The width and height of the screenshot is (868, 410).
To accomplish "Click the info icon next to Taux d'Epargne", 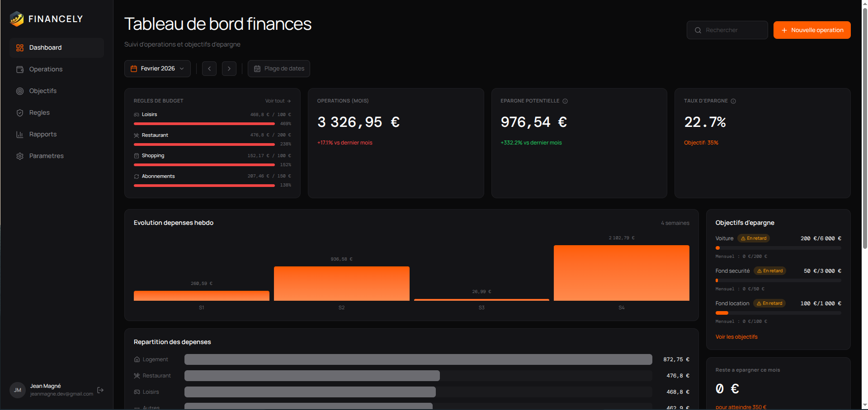I will (733, 101).
